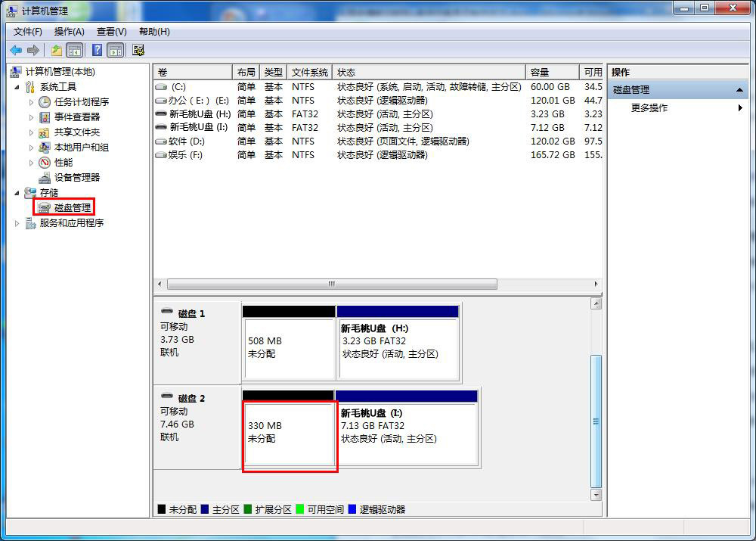Screen dimensions: 756x541
Task: Click the disk view scroll down arrow
Action: (x=596, y=495)
